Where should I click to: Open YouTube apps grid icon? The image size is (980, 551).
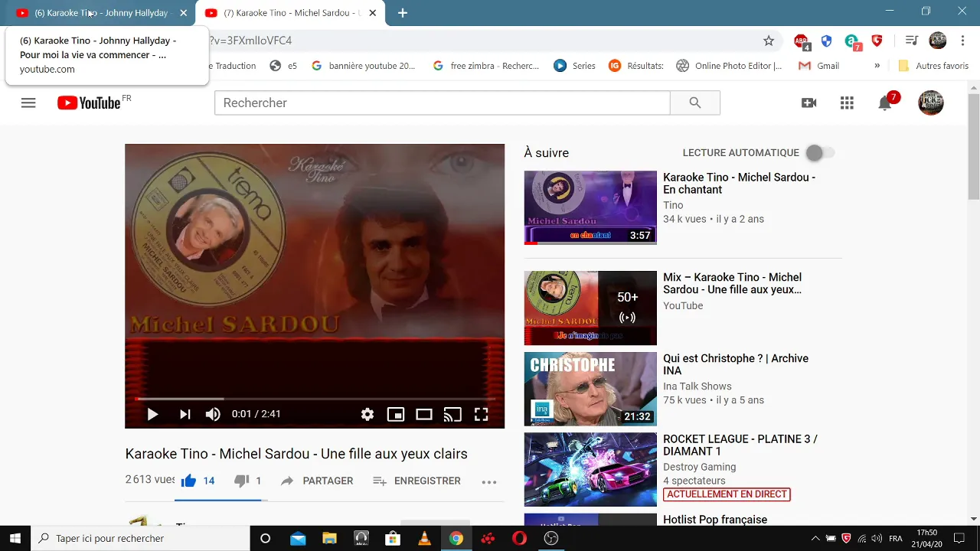[847, 103]
